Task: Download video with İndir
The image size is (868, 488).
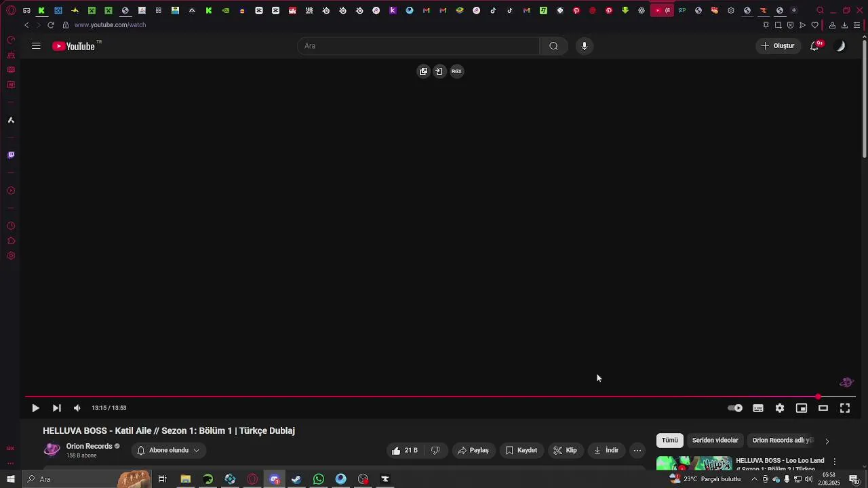Action: [x=606, y=450]
